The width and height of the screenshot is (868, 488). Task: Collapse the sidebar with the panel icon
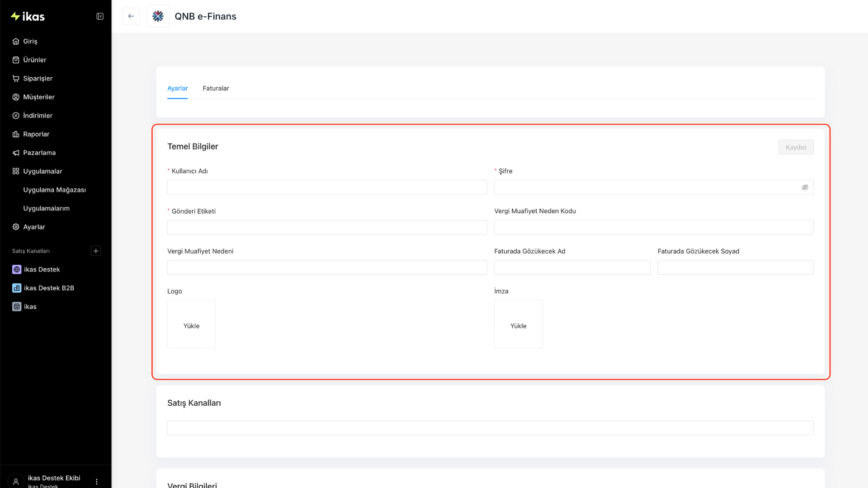[100, 17]
